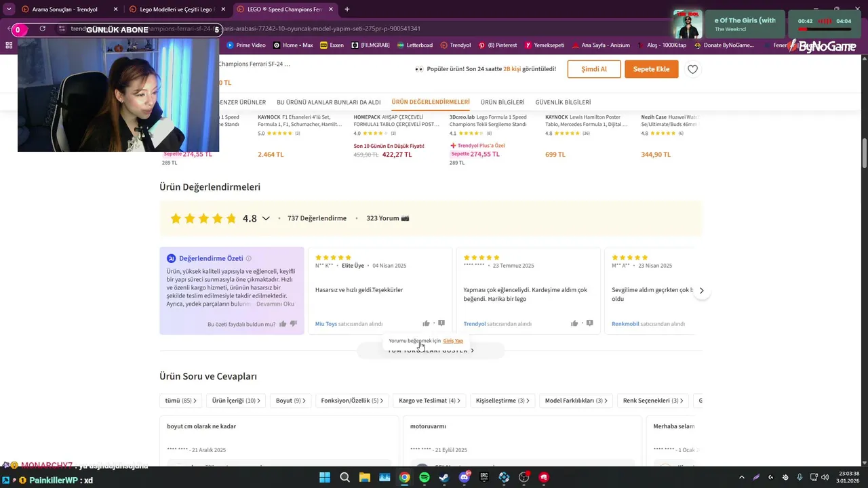Viewport: 868px width, 488px height.
Task: Open Miu Toys seller link
Action: 326,324
